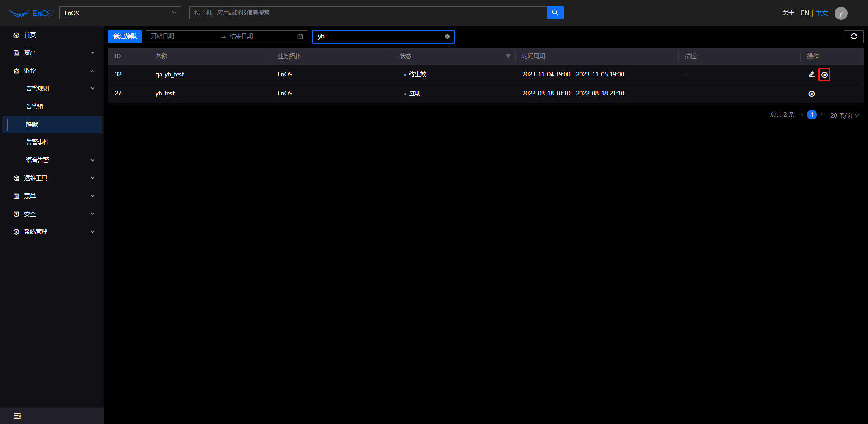Open the EnOS organization dropdown
Screen dimensions: 868x424
[120, 13]
